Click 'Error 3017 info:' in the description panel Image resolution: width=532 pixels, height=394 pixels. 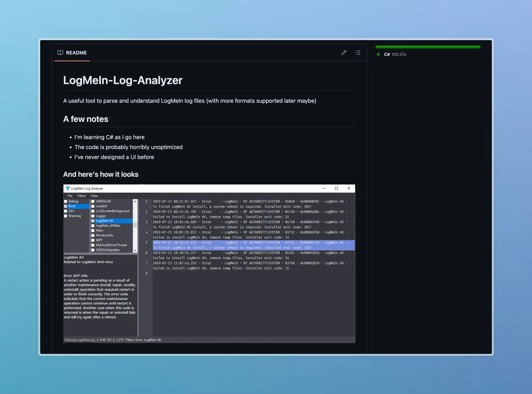click(76, 275)
